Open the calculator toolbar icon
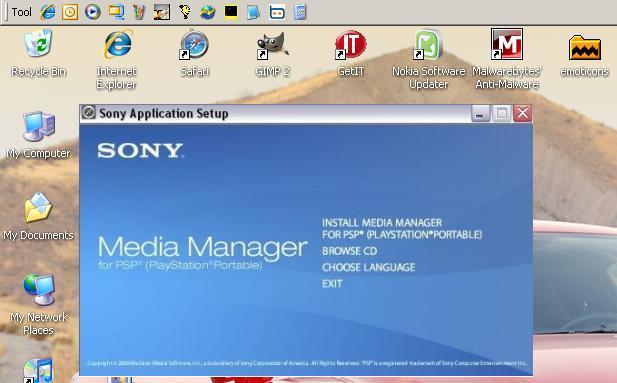 (x=300, y=12)
